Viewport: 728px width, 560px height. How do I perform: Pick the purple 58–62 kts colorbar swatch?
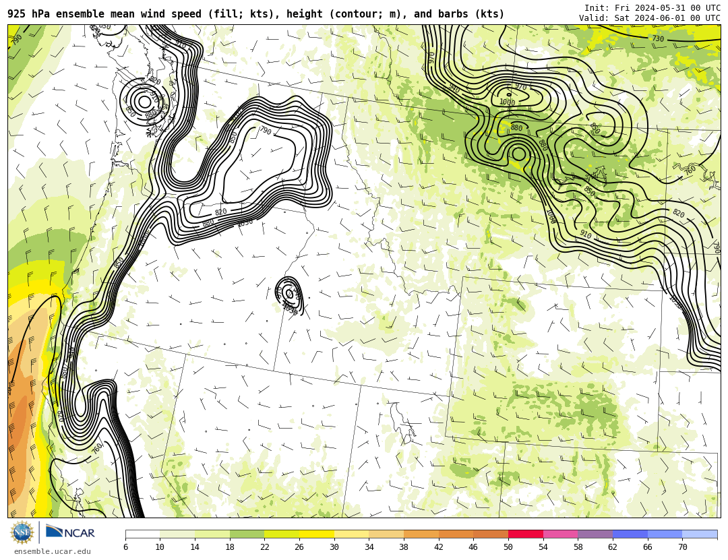pos(595,534)
